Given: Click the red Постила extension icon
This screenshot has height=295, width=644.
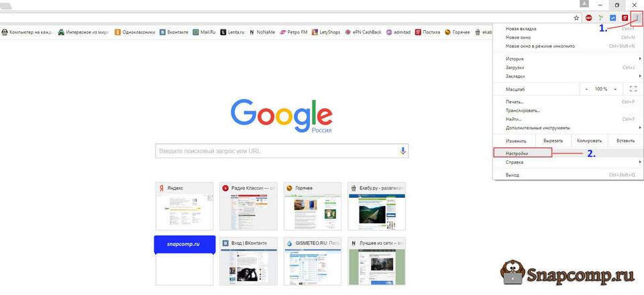Looking at the screenshot, I should click(x=625, y=17).
